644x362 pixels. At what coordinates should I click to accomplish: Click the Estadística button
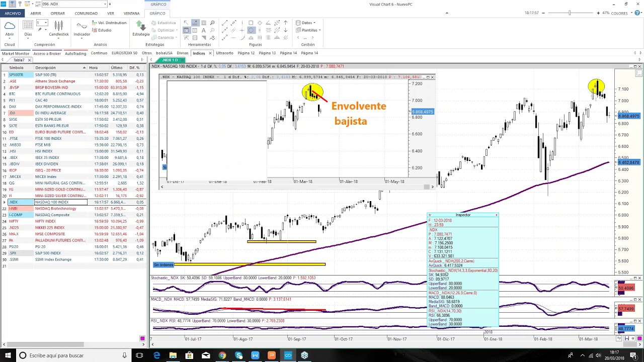point(164,23)
